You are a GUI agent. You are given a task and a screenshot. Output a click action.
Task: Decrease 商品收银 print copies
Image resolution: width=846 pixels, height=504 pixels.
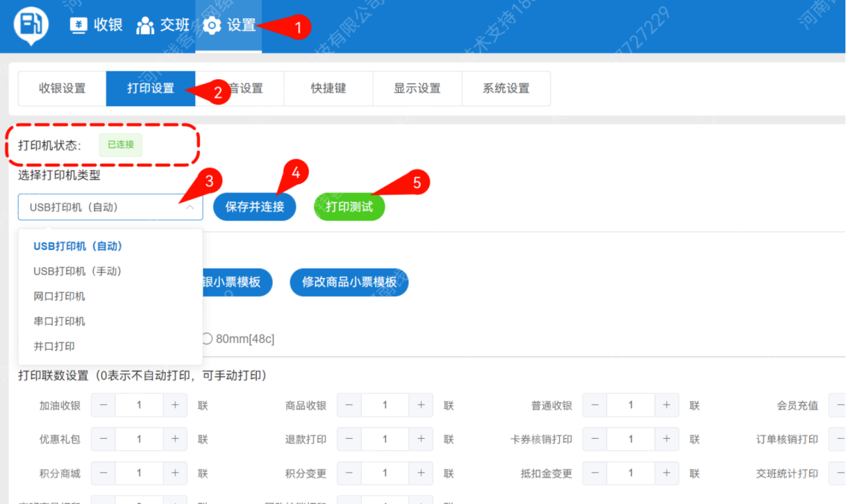point(349,405)
